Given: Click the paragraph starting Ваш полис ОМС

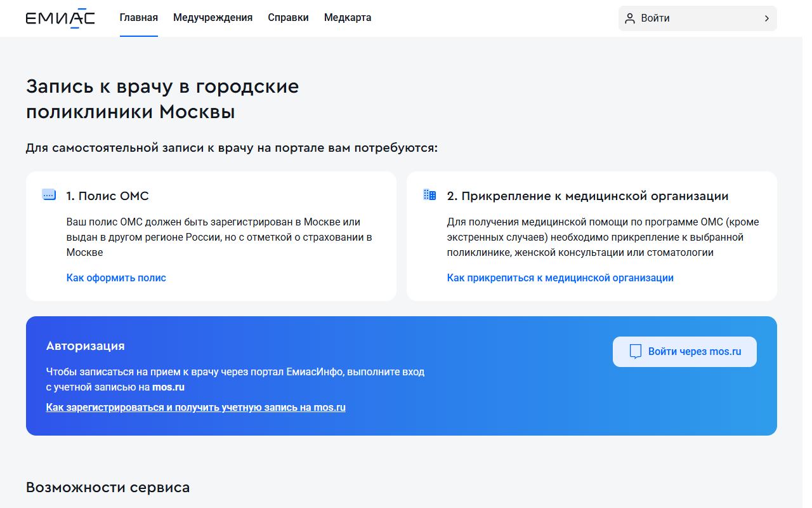Looking at the screenshot, I should pyautogui.click(x=219, y=237).
